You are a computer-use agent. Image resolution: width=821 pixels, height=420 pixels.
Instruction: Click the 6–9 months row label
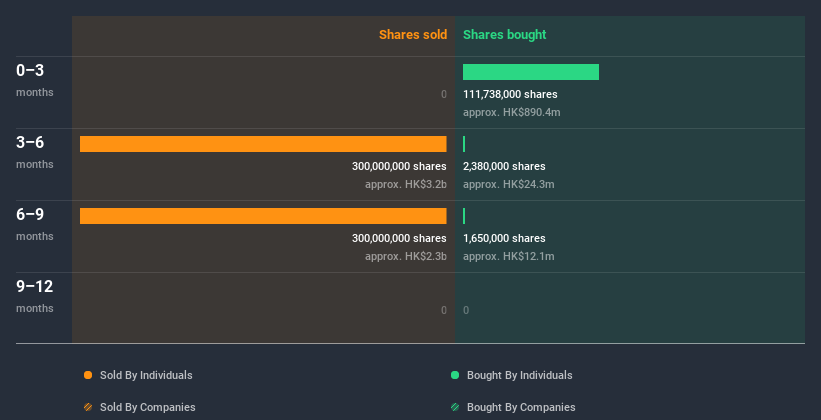35,224
